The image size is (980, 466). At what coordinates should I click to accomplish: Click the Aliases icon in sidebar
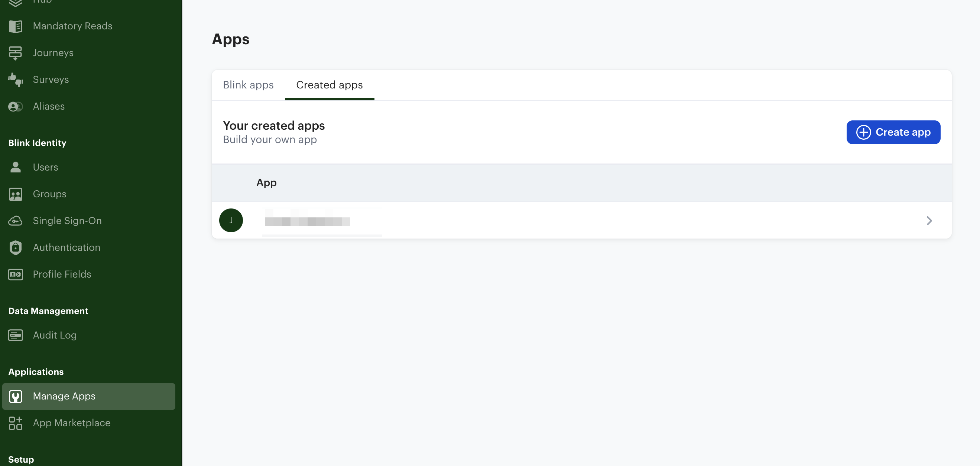pyautogui.click(x=16, y=107)
